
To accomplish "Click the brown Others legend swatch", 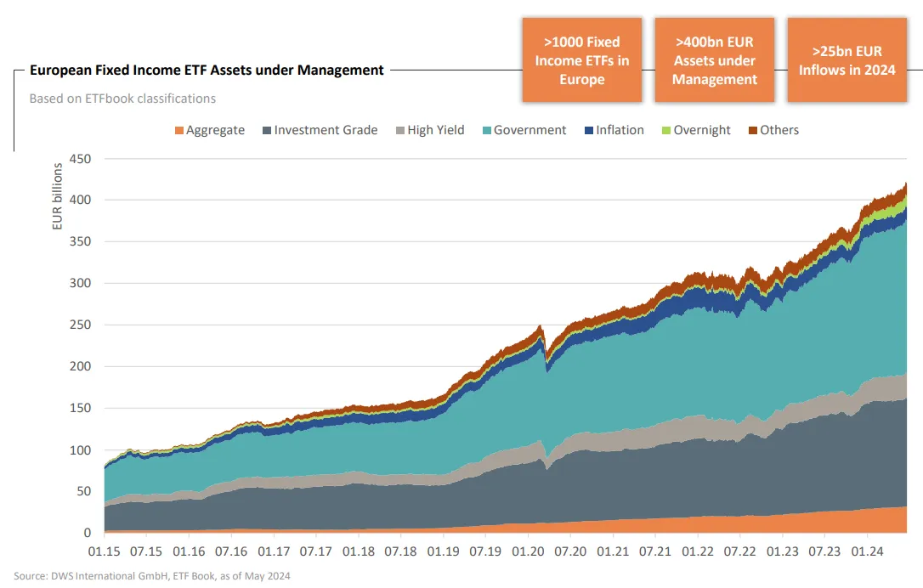I will [x=753, y=131].
